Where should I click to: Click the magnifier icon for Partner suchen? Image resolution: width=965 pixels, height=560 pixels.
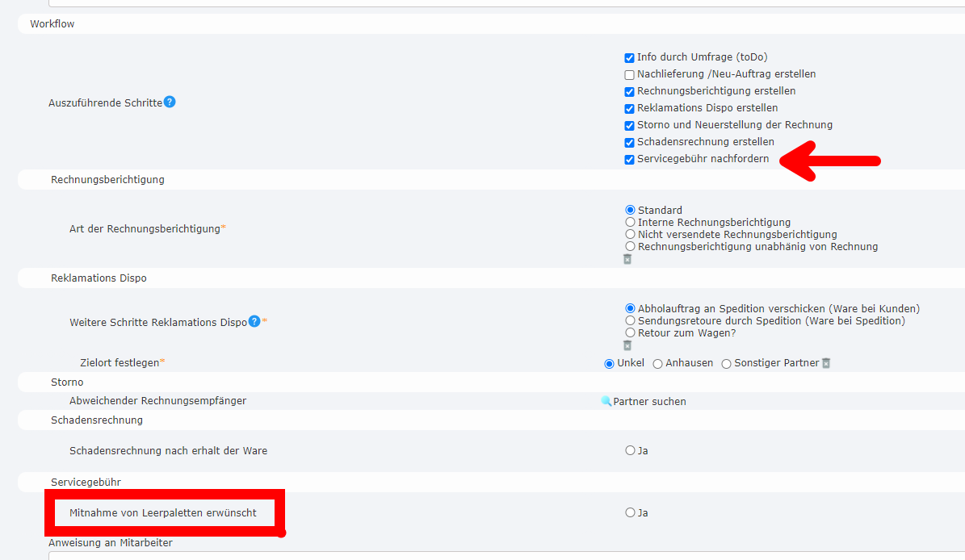click(606, 401)
